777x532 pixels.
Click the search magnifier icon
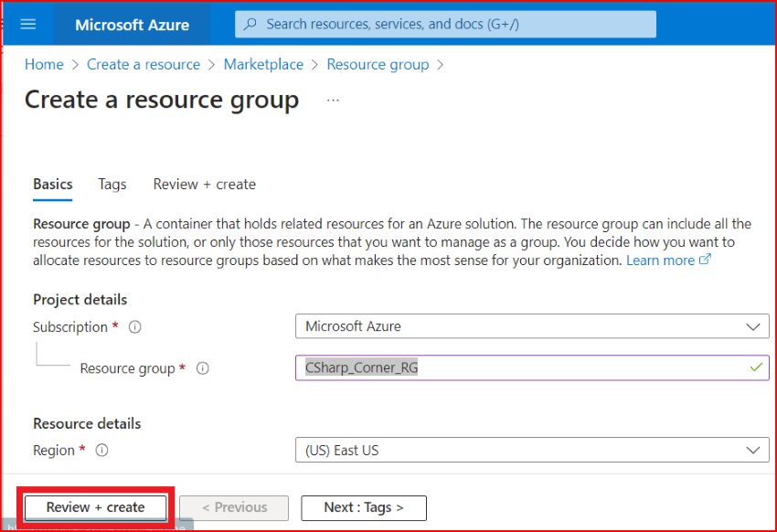click(x=250, y=24)
